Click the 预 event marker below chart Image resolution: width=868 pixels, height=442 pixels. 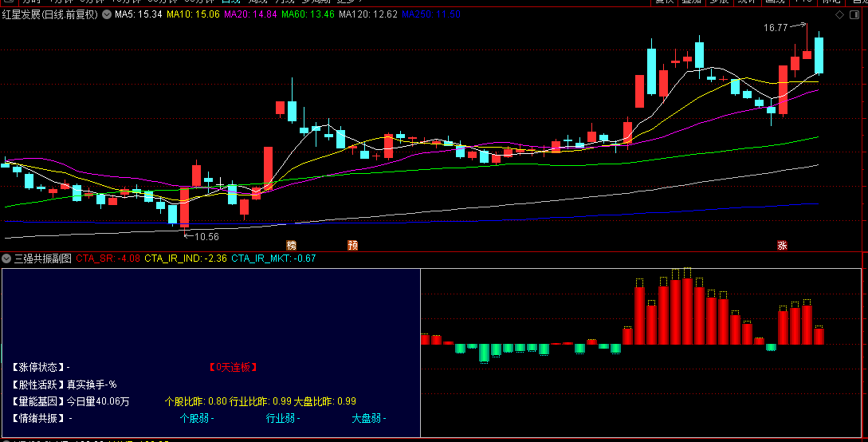coord(352,245)
